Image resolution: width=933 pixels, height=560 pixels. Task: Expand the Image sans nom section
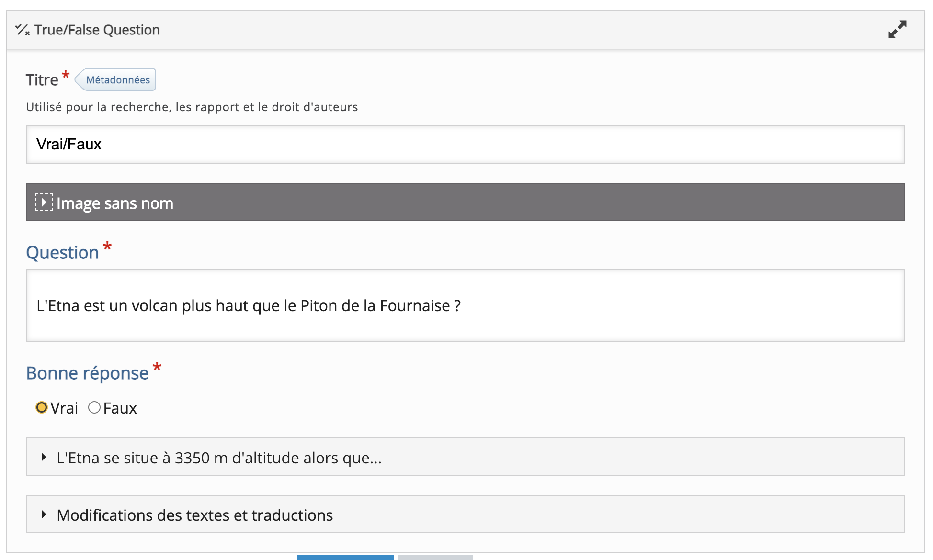pos(115,203)
